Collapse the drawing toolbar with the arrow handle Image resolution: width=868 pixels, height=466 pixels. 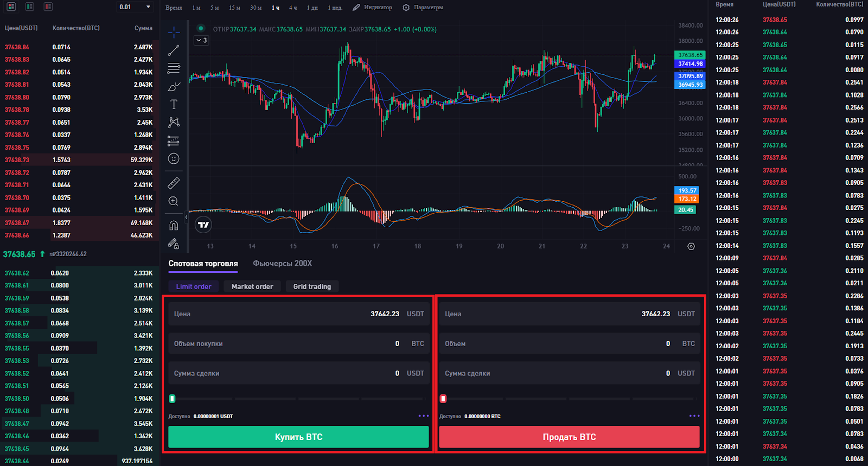(186, 217)
